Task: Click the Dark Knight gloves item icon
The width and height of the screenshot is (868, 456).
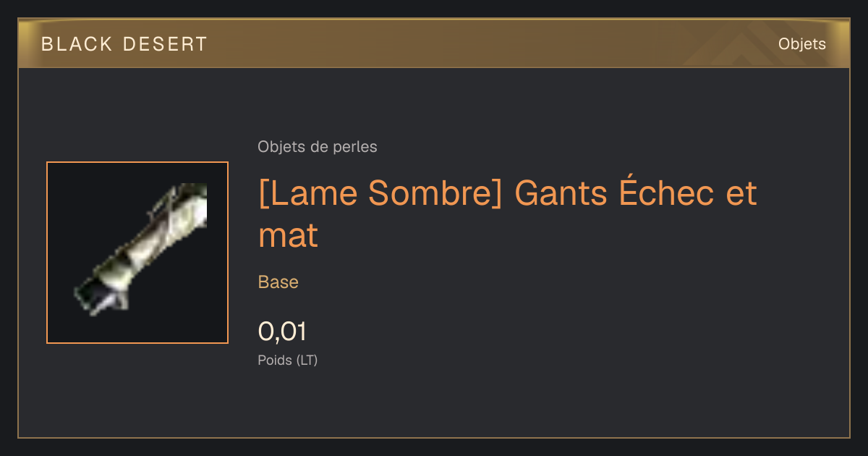Action: 141,250
